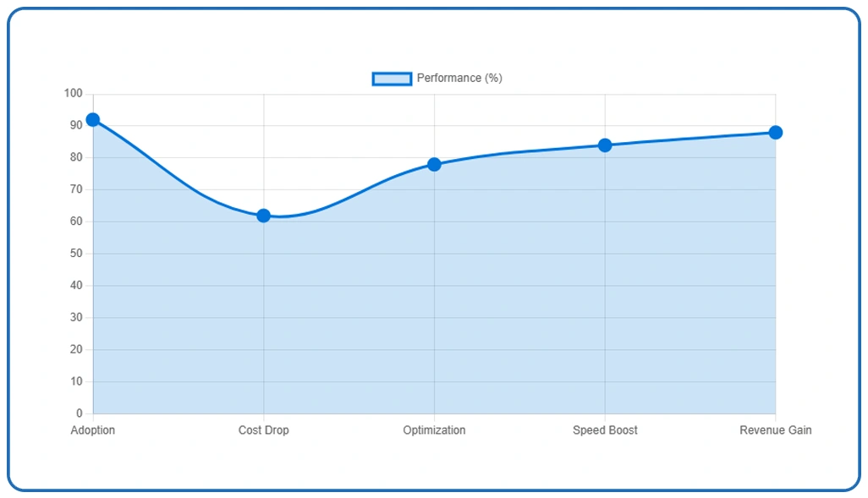The height and width of the screenshot is (498, 868).
Task: Select the Speed Boost data point
Action: (605, 145)
